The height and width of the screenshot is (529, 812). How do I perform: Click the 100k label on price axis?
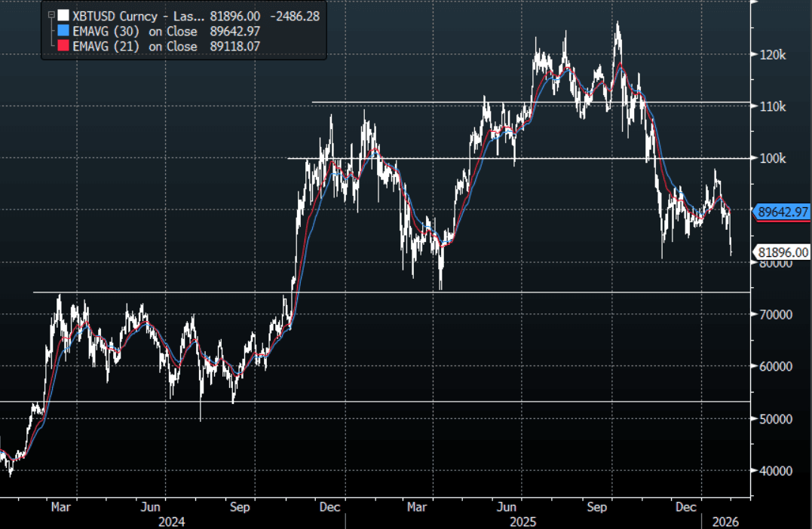[773, 159]
